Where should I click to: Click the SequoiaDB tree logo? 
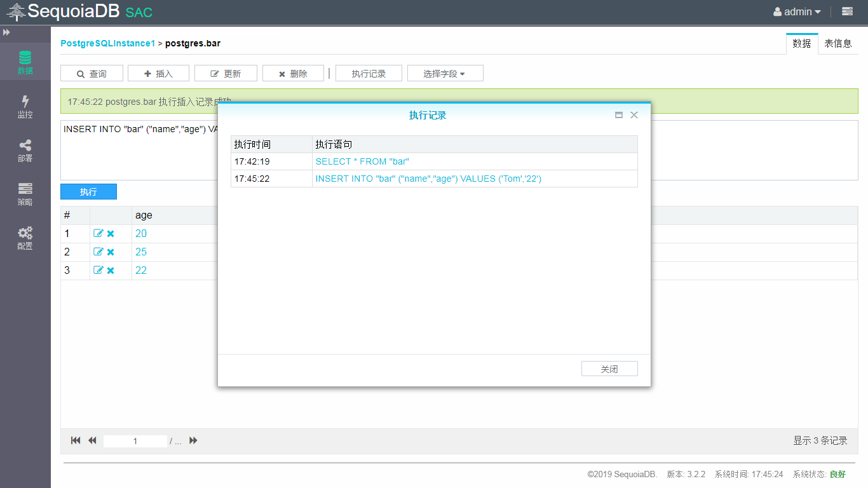16,11
